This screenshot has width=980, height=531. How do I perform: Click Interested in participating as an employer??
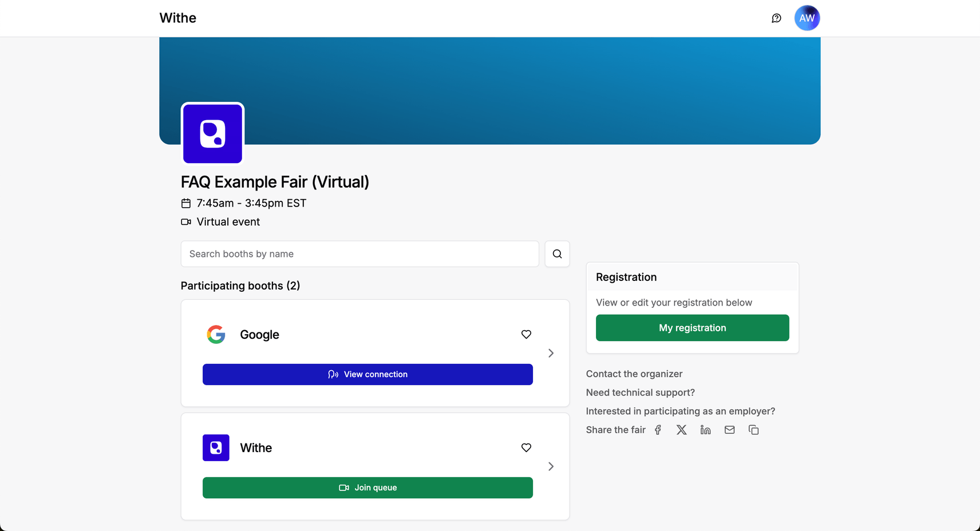[x=680, y=411]
